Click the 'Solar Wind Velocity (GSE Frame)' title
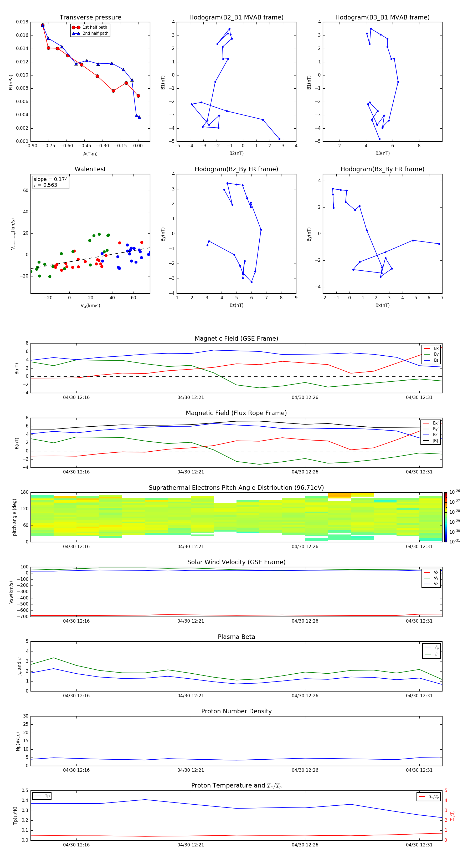 coord(236,562)
